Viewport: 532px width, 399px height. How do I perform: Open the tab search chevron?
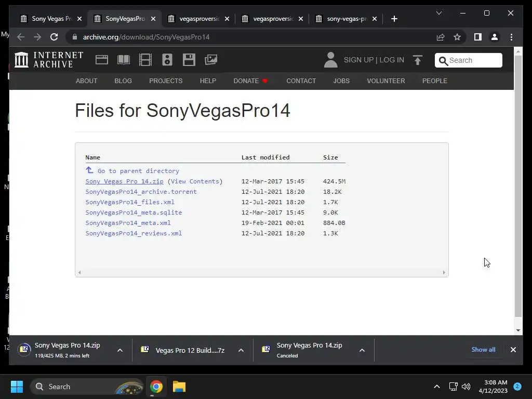point(438,13)
